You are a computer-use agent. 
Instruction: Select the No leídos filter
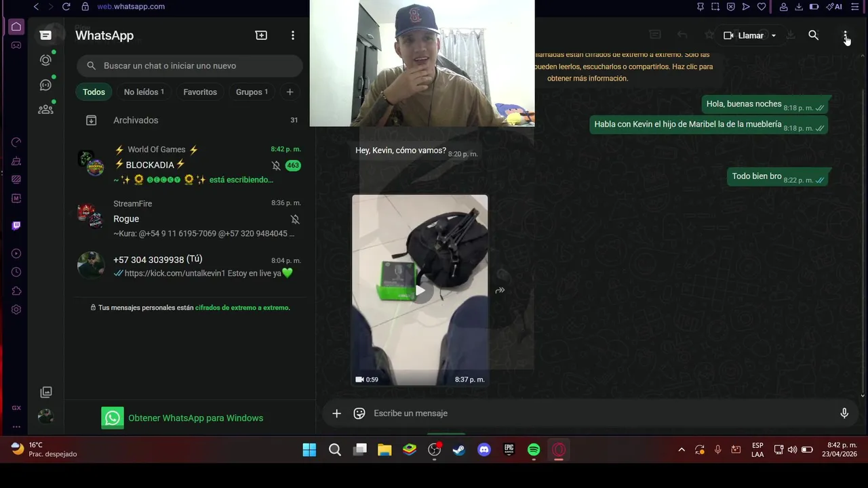(x=144, y=92)
